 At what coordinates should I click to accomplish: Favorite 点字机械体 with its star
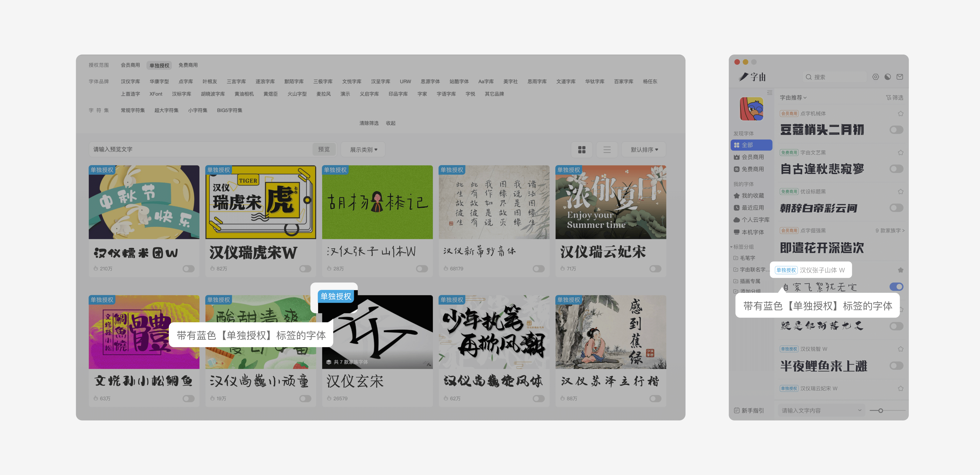point(901,113)
